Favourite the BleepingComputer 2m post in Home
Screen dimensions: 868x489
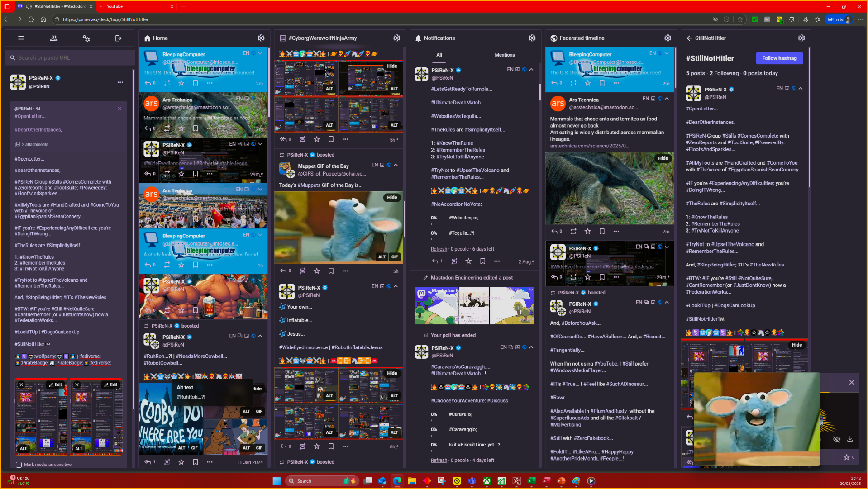[x=181, y=83]
